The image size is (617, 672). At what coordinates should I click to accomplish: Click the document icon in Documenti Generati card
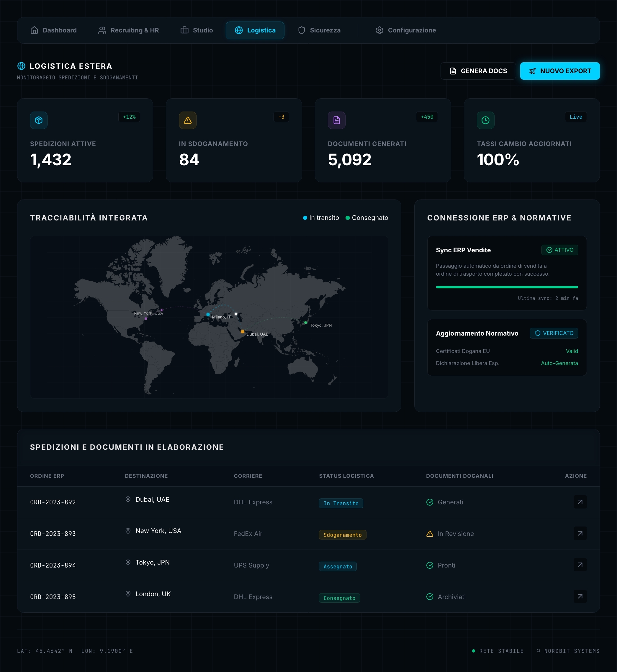click(337, 120)
